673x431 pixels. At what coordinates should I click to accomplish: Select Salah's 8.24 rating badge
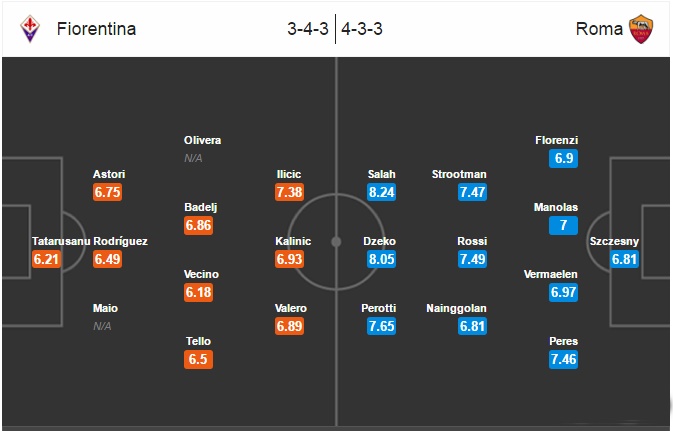click(381, 192)
